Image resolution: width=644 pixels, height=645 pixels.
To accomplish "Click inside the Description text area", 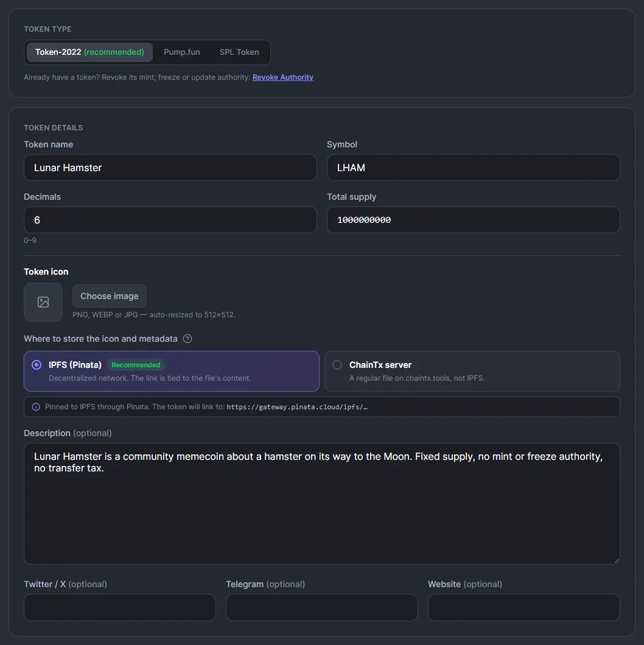I will [x=322, y=504].
